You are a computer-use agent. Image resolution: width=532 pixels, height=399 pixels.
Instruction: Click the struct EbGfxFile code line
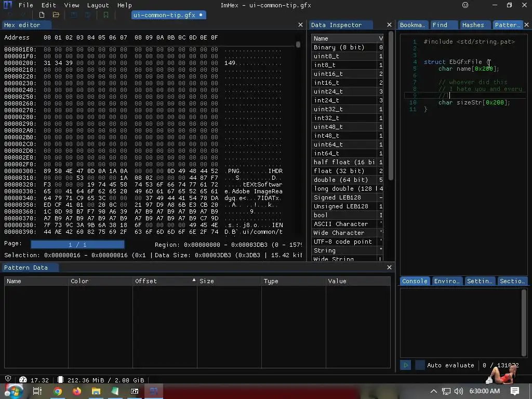(x=457, y=62)
